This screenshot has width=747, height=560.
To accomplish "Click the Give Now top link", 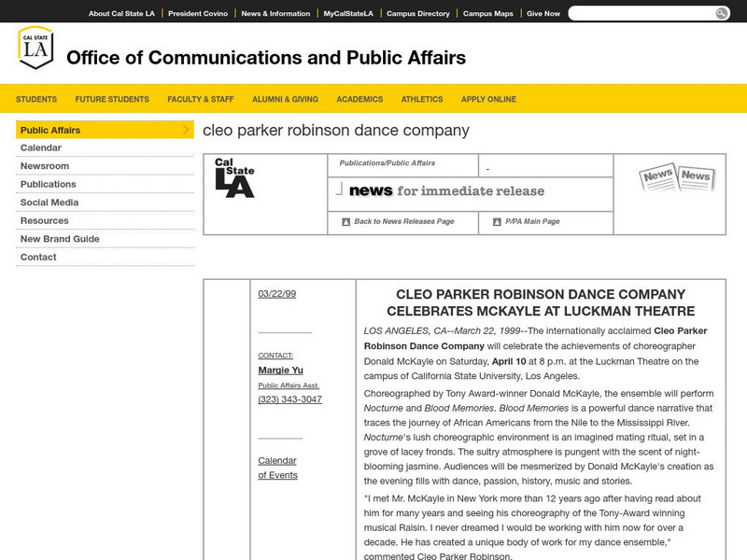I will click(x=543, y=14).
